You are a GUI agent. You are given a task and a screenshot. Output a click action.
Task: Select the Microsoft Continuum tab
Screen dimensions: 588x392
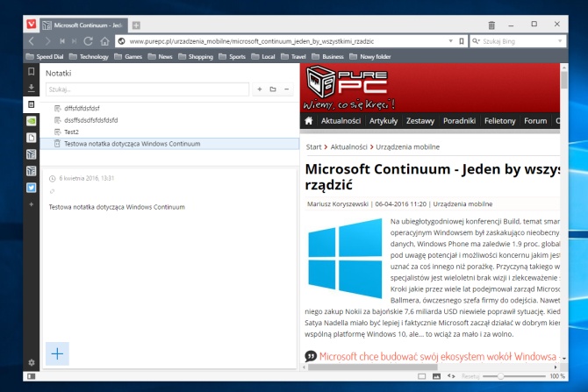83,25
